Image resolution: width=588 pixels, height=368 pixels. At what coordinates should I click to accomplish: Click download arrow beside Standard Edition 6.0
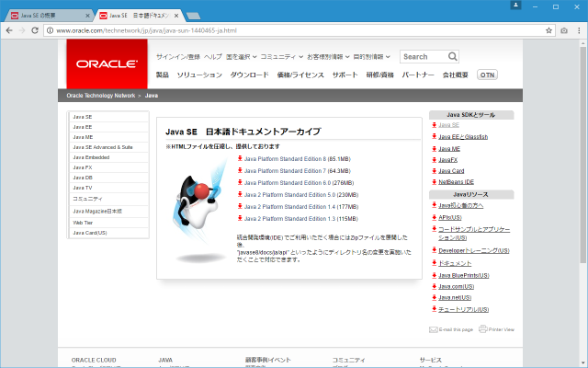[240, 182]
